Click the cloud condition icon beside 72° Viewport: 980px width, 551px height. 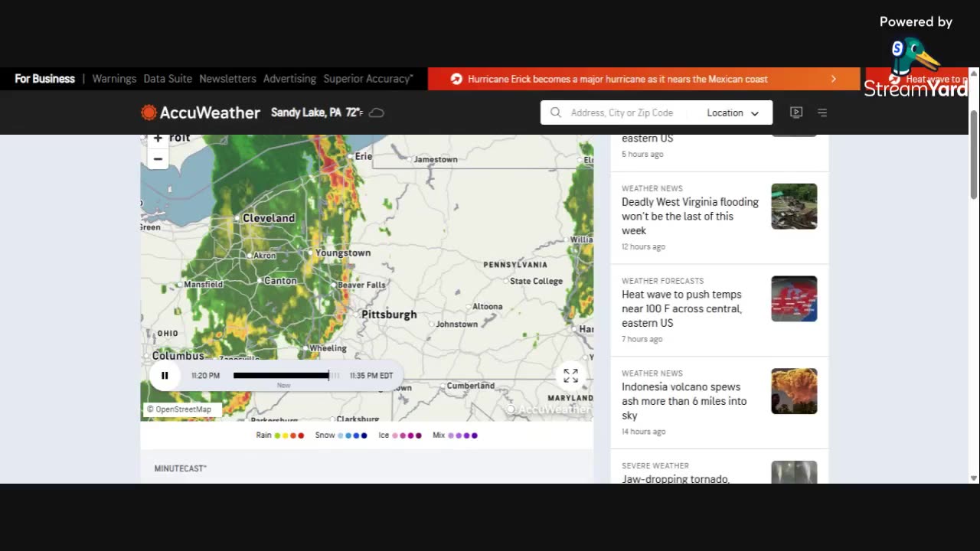pos(377,112)
